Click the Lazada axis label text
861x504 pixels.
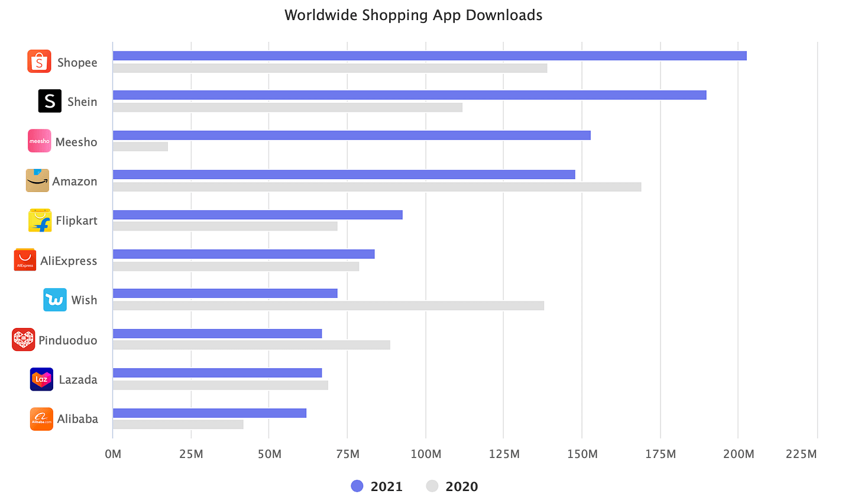pyautogui.click(x=78, y=380)
